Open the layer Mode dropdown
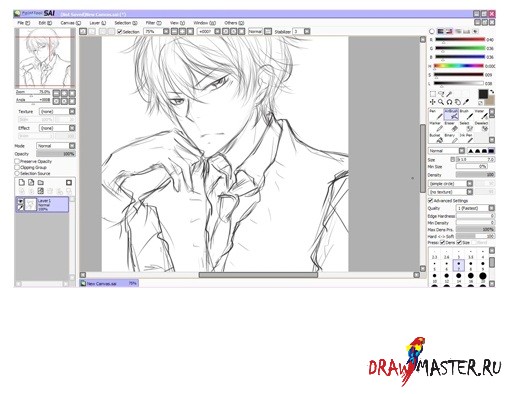The image size is (509, 394). [x=56, y=146]
